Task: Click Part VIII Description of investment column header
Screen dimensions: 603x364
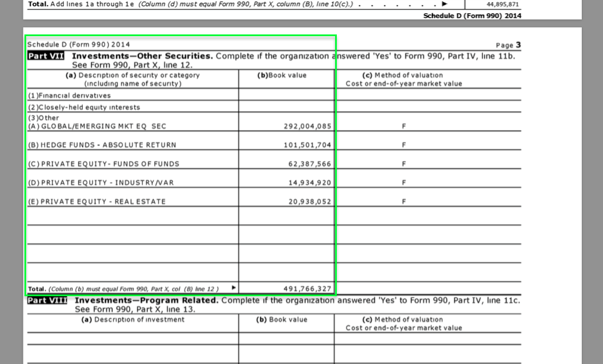Action: coord(133,320)
